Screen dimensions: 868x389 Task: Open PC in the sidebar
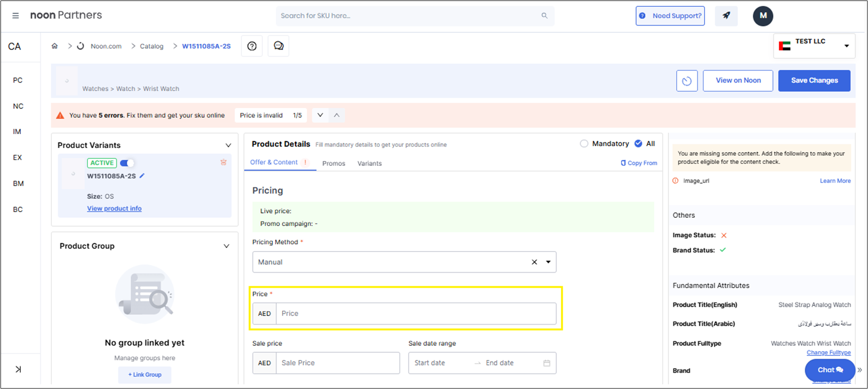pos(18,80)
